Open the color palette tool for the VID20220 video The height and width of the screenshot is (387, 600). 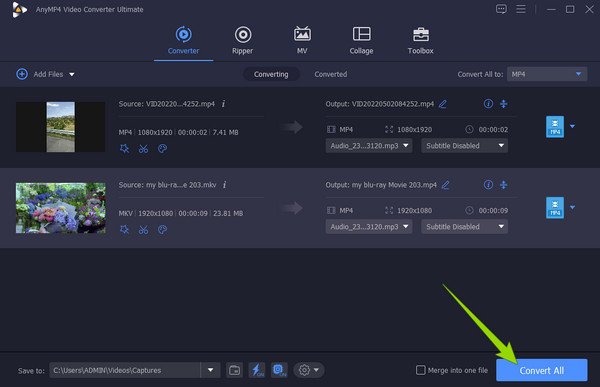[162, 149]
